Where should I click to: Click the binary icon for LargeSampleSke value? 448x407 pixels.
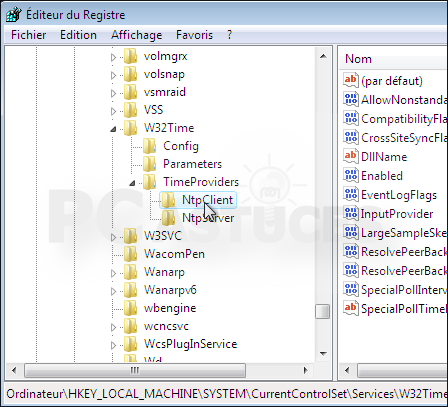[351, 232]
